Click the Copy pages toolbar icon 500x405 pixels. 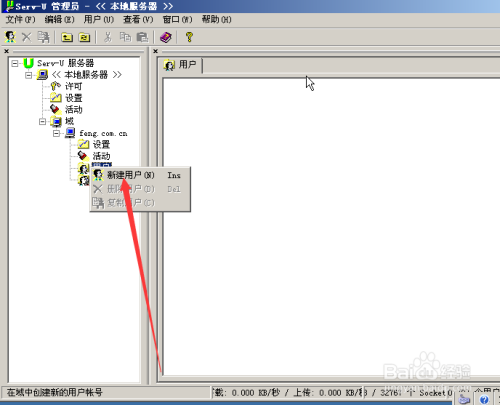[x=125, y=37]
